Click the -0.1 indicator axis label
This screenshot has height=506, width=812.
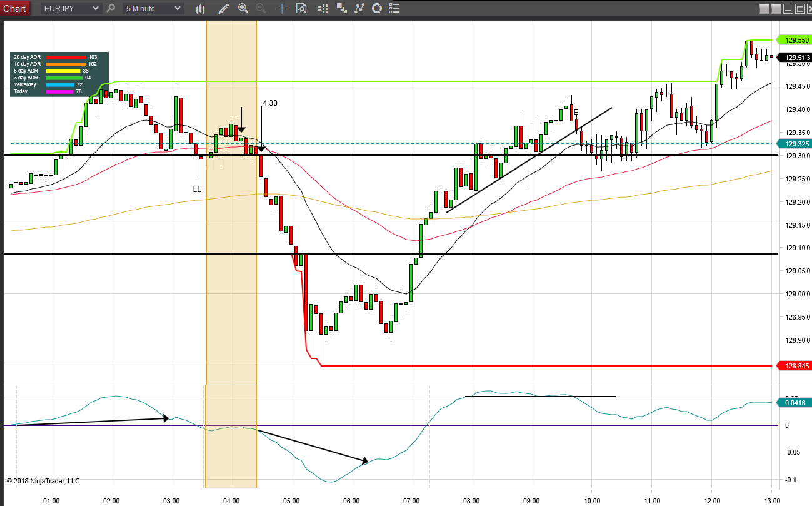791,480
